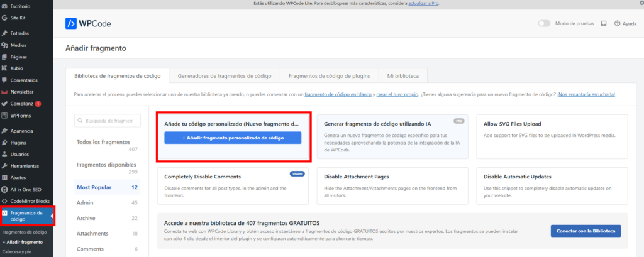Click the Usuarios person icon
This screenshot has width=644, height=257.
coord(4,155)
